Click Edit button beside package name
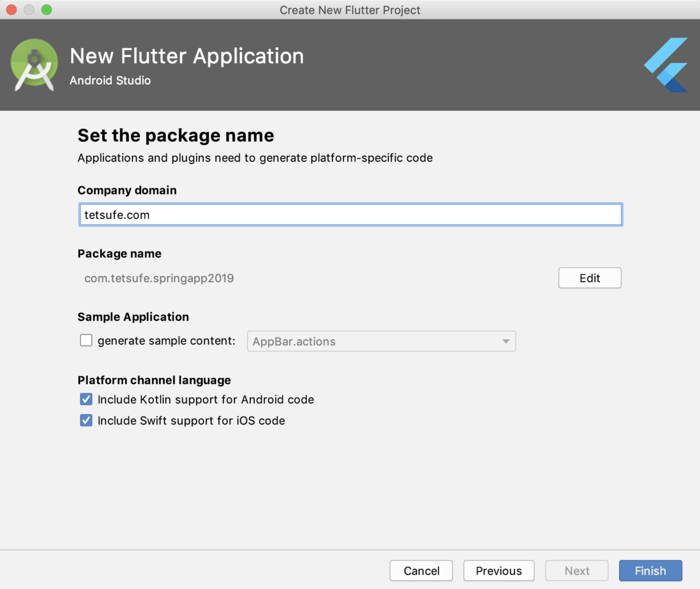700x589 pixels. point(590,278)
